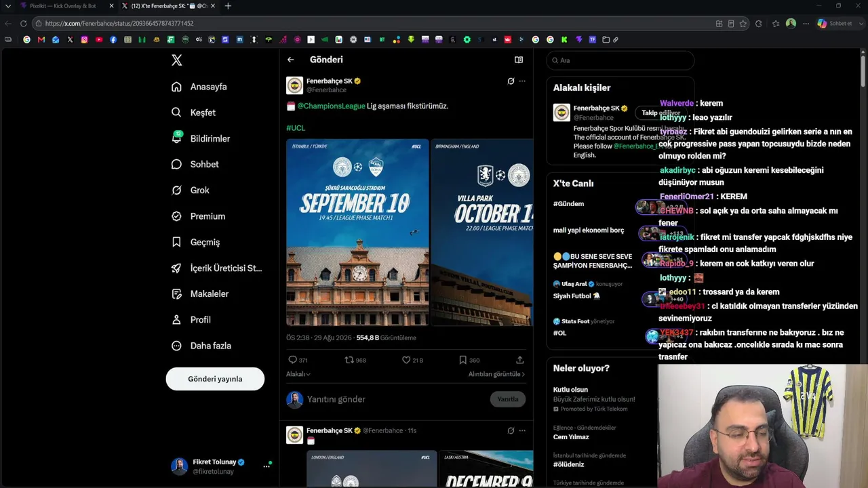Repost the post with 968 reposts
Screen dimensions: 868x488
[x=355, y=360]
